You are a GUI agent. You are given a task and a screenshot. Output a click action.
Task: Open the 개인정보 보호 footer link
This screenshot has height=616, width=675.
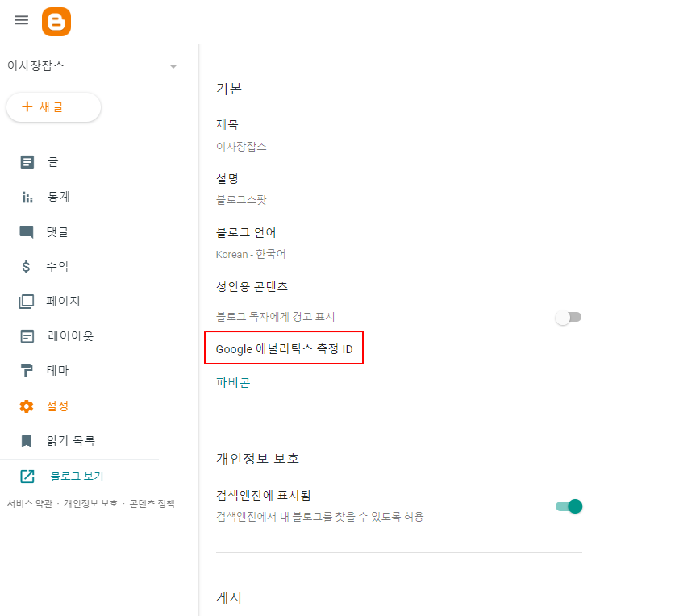pos(91,504)
